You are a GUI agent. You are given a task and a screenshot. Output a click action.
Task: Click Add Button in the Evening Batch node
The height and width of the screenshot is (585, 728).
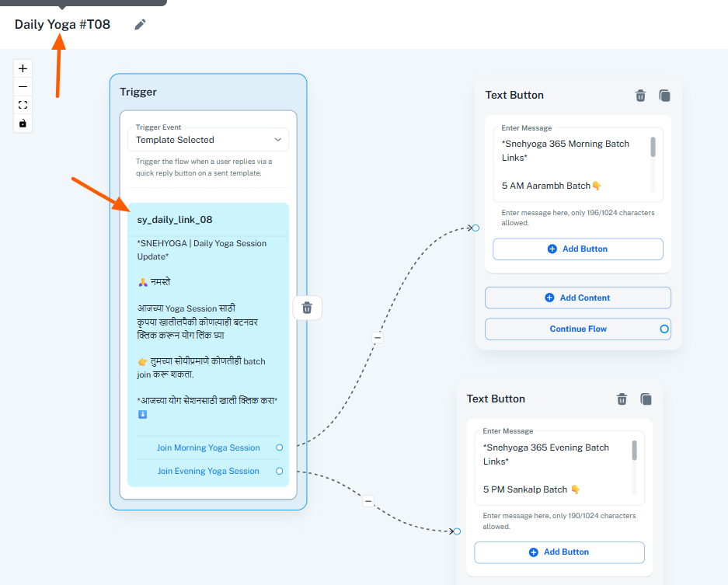[x=559, y=552]
